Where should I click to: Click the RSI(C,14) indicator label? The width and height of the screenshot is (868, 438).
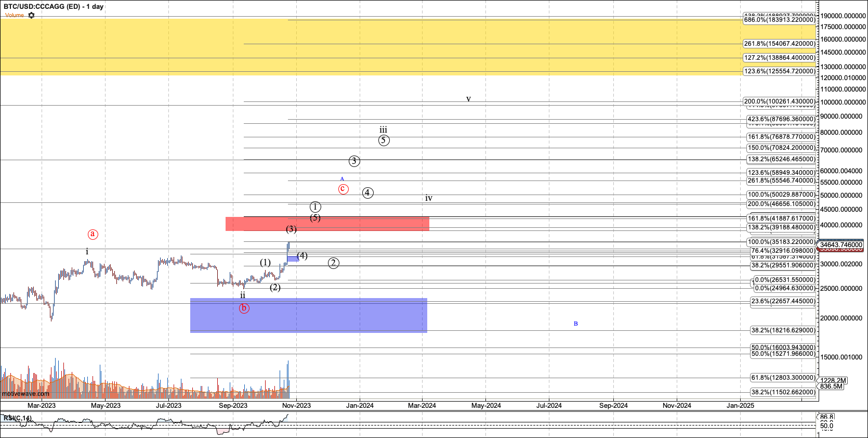coord(18,418)
